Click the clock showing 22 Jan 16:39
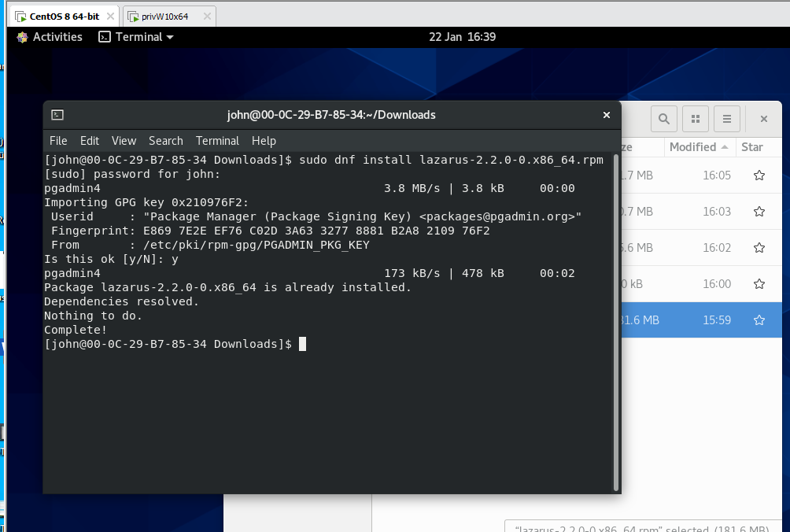This screenshot has width=790, height=532. (462, 37)
